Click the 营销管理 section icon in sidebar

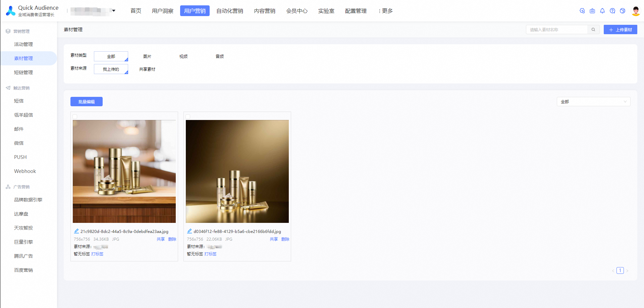coord(8,31)
